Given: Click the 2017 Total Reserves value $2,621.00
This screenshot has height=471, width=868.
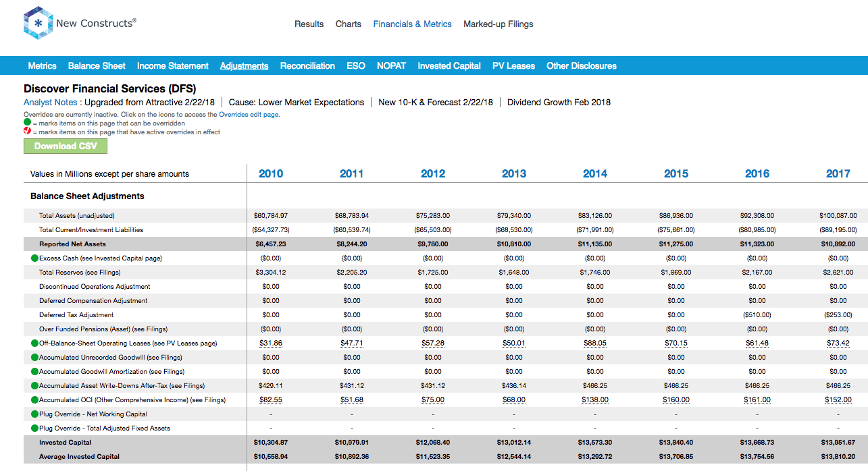Looking at the screenshot, I should pos(838,273).
